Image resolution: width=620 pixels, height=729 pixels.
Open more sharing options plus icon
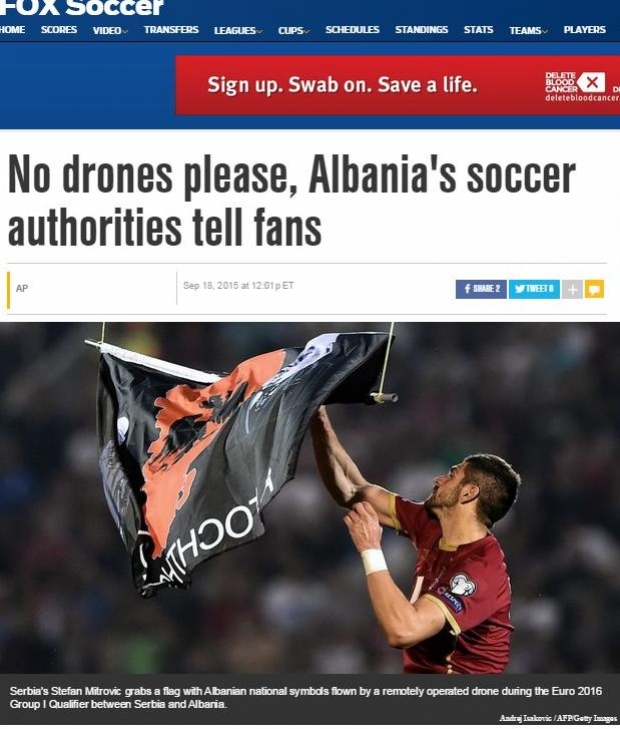pos(573,289)
